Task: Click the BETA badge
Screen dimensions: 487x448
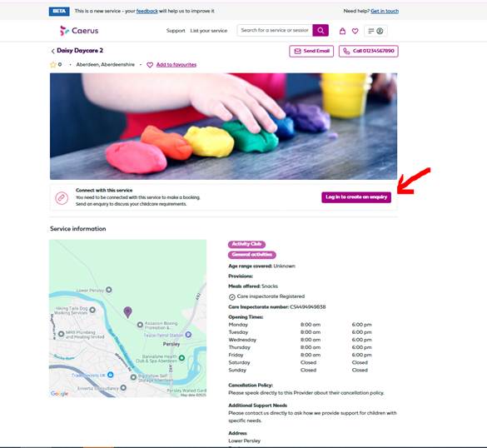Action: tap(59, 11)
